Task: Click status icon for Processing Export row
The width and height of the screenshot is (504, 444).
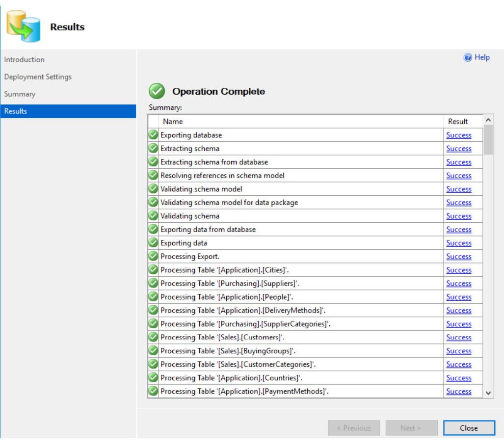Action: (153, 257)
